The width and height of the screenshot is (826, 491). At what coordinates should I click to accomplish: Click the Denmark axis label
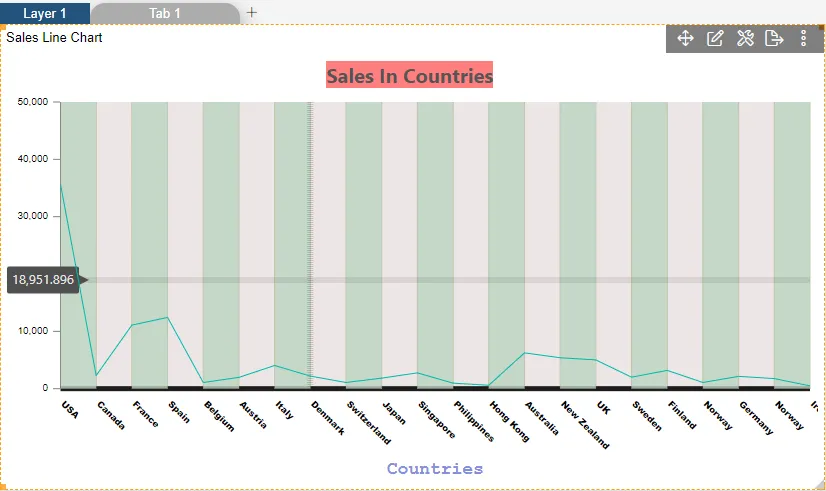[328, 418]
